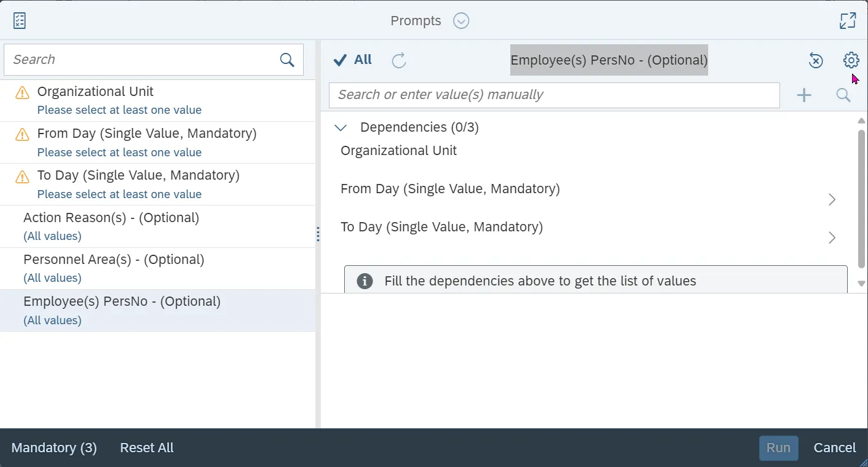Click the Mandatory (3) filter

(54, 448)
